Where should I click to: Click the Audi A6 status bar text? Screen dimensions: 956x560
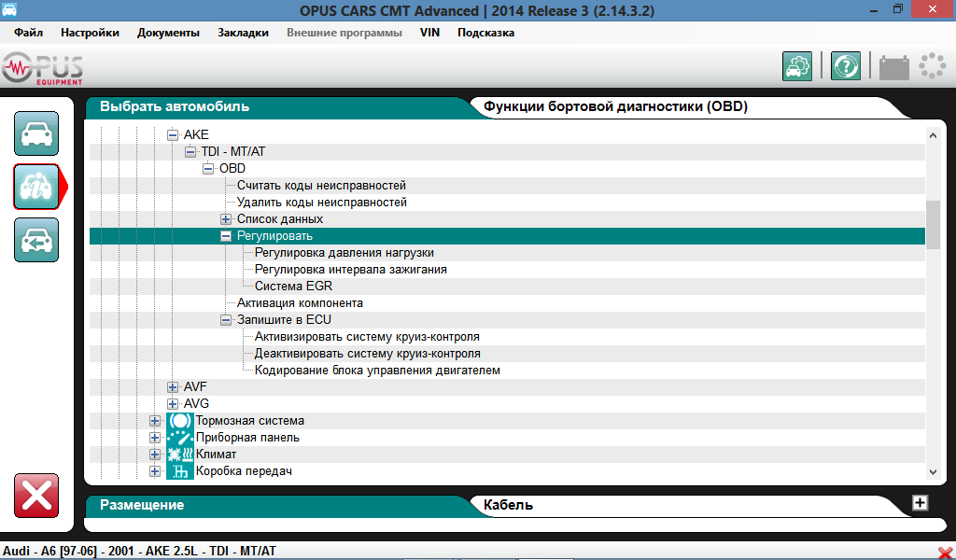pyautogui.click(x=139, y=551)
